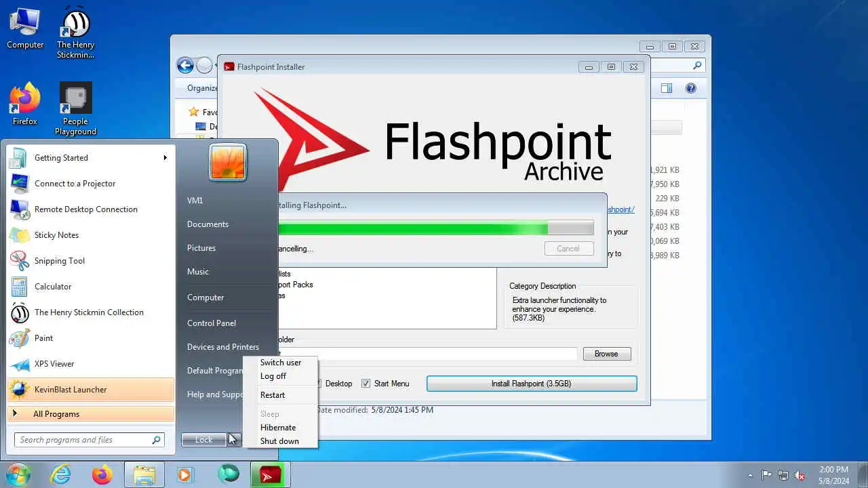
Task: Click the Search programs and files box
Action: (x=89, y=440)
